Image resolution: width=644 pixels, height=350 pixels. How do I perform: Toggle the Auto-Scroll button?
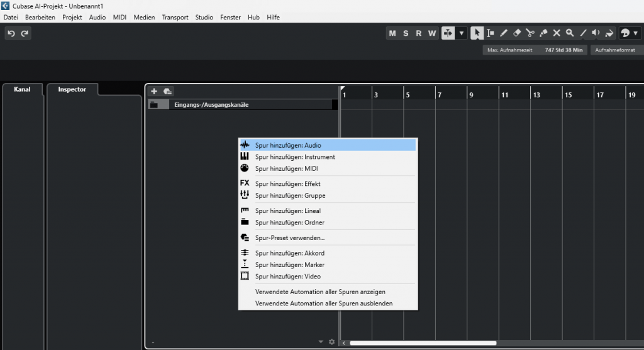[x=448, y=33]
